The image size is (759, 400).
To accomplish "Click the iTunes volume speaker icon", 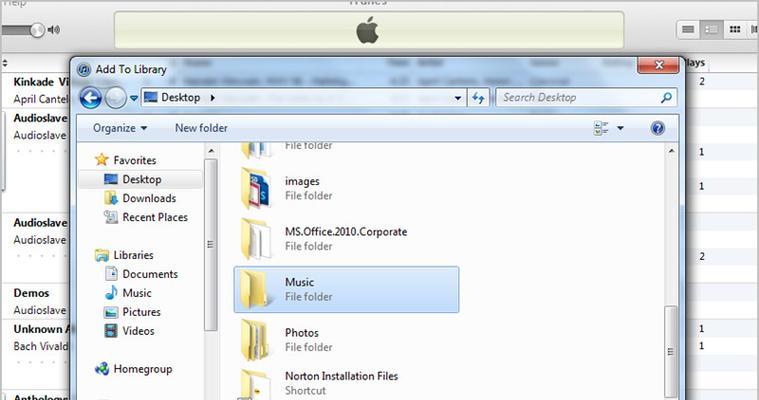I will pos(54,30).
